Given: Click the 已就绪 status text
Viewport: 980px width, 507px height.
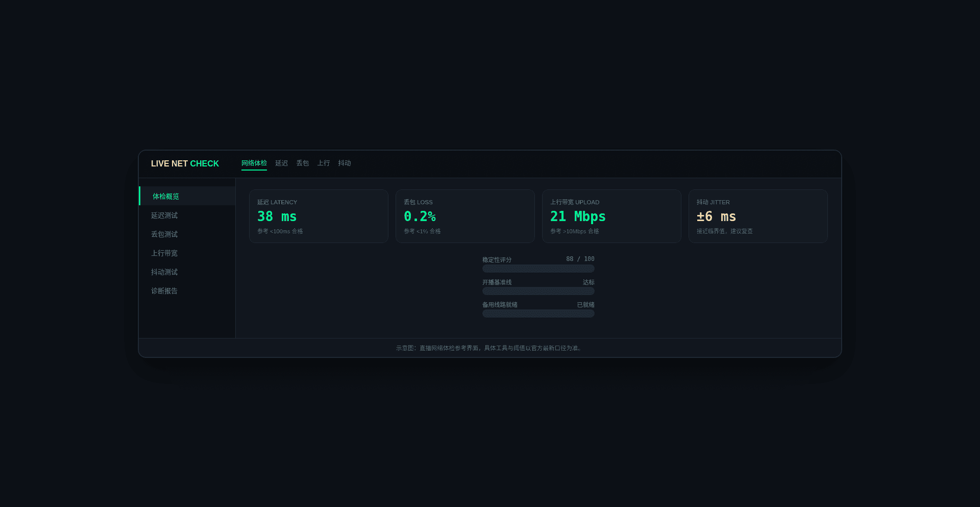Looking at the screenshot, I should [x=586, y=305].
